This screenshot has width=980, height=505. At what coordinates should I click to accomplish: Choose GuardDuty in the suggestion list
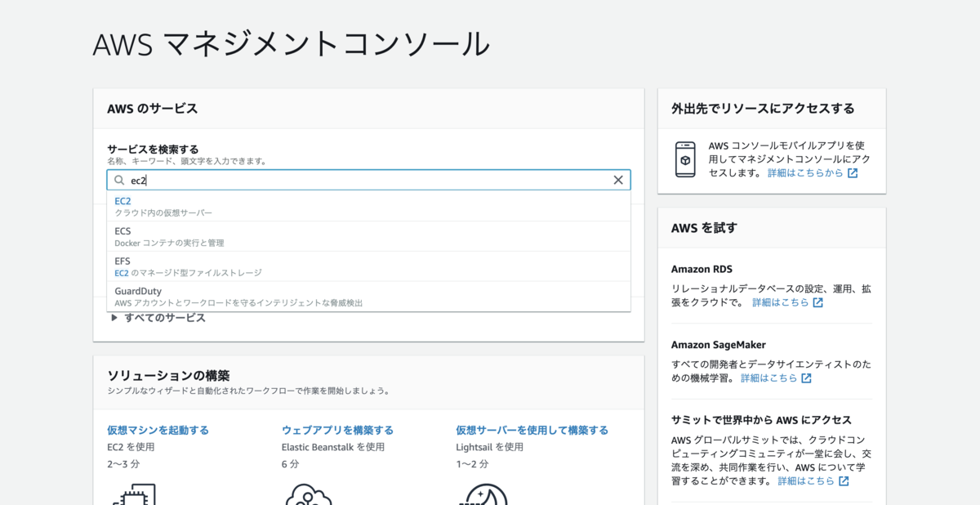click(x=368, y=297)
